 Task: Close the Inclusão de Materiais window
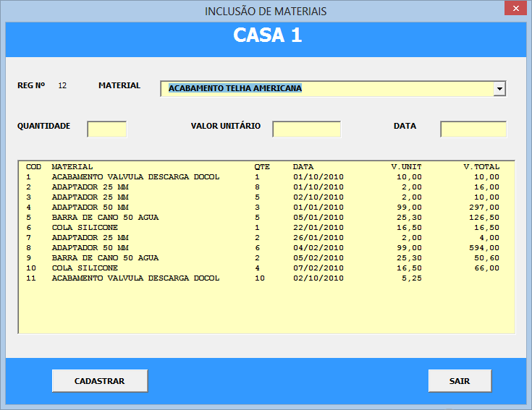click(515, 9)
